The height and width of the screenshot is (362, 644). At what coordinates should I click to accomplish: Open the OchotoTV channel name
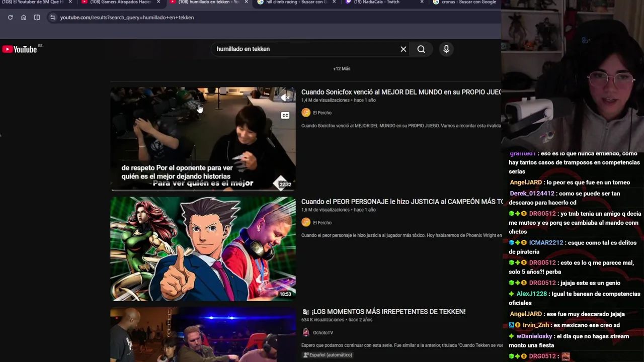click(323, 332)
